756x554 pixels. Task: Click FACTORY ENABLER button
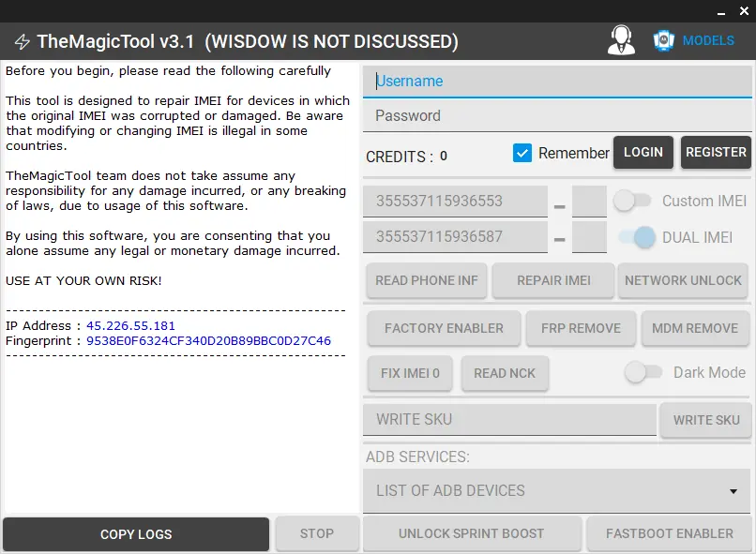[444, 328]
